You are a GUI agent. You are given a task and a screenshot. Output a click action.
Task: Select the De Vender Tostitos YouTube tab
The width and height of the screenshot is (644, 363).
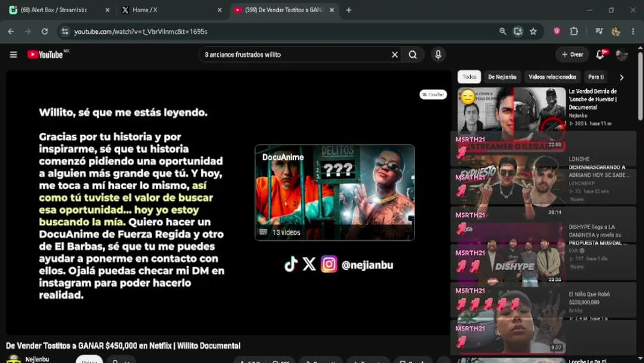[284, 10]
